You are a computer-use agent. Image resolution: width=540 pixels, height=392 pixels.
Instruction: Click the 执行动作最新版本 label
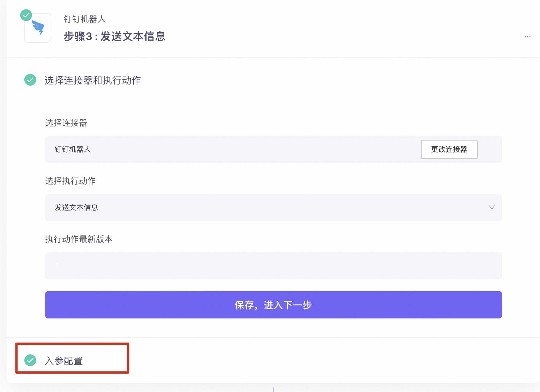(x=79, y=239)
